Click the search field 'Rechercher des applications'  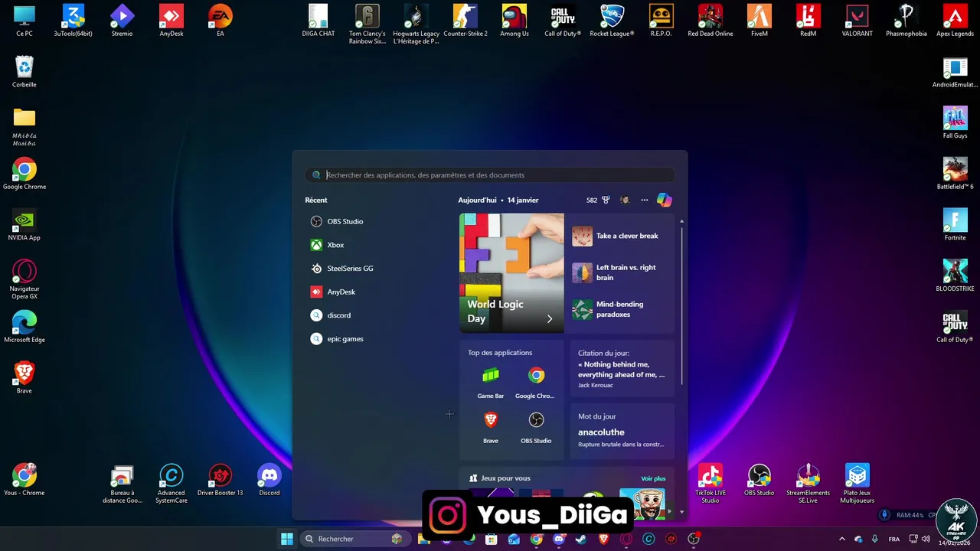pos(490,175)
